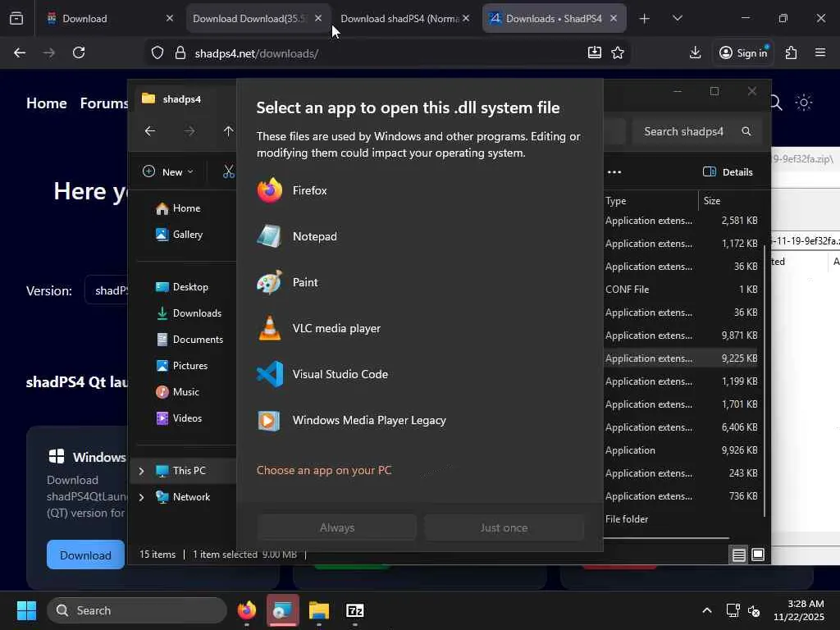Viewport: 840px width, 630px height.
Task: Select the CONF File row
Action: [682, 290]
